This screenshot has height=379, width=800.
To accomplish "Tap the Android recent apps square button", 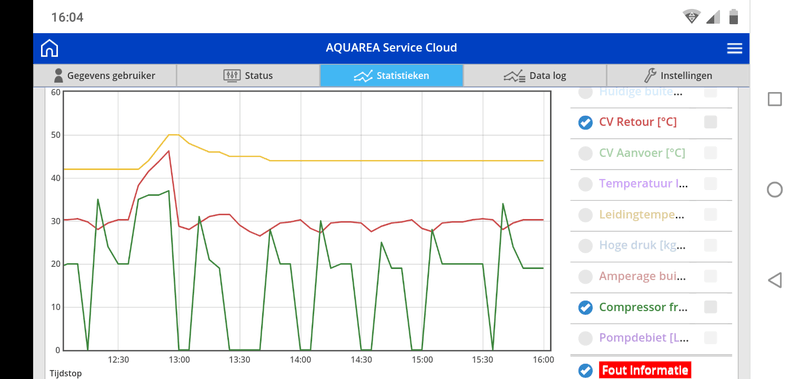I will (774, 99).
